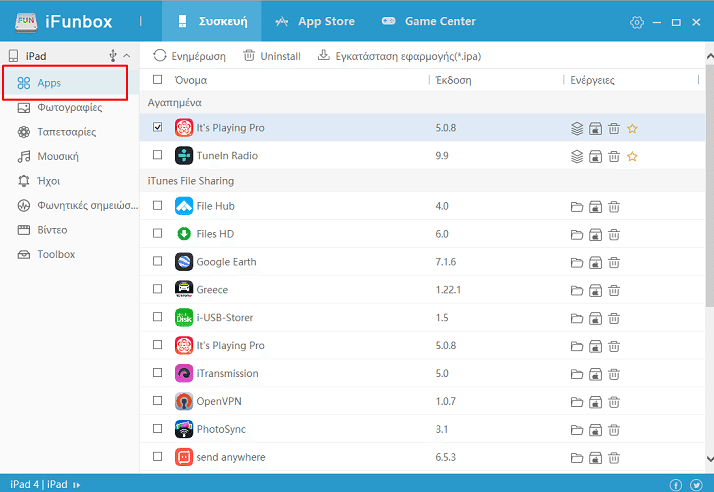Select Files HD checkbox
This screenshot has height=492, width=714.
click(x=158, y=233)
